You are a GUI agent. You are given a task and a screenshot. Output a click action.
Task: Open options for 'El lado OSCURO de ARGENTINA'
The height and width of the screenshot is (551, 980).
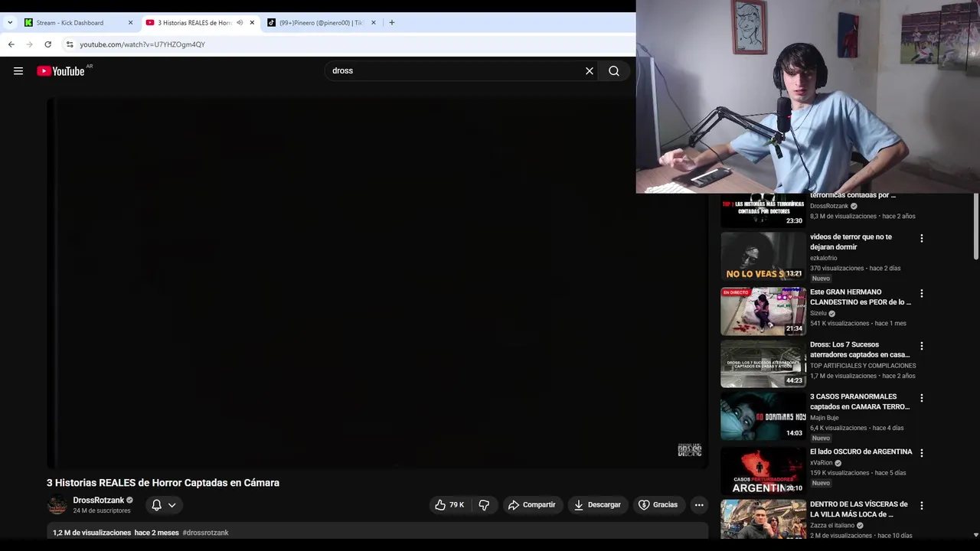coord(922,453)
